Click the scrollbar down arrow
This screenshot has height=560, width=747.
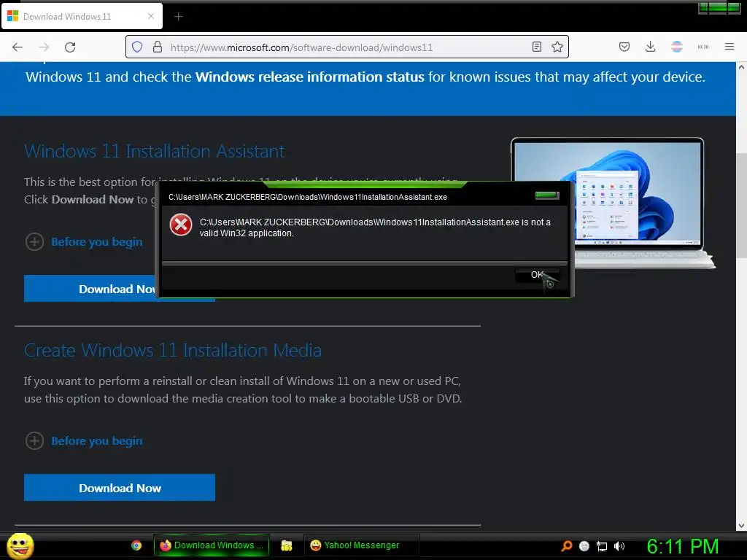pos(741,526)
